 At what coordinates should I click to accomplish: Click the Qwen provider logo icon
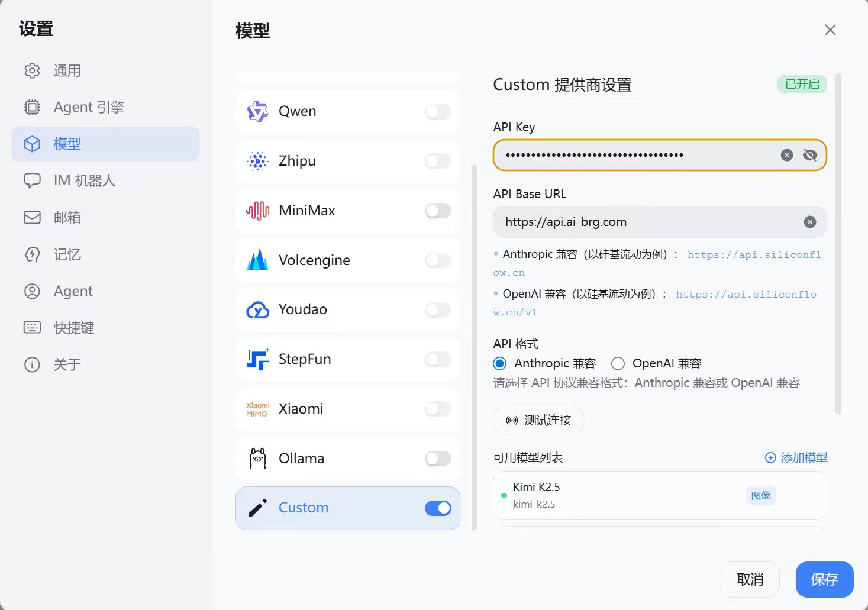pos(257,111)
